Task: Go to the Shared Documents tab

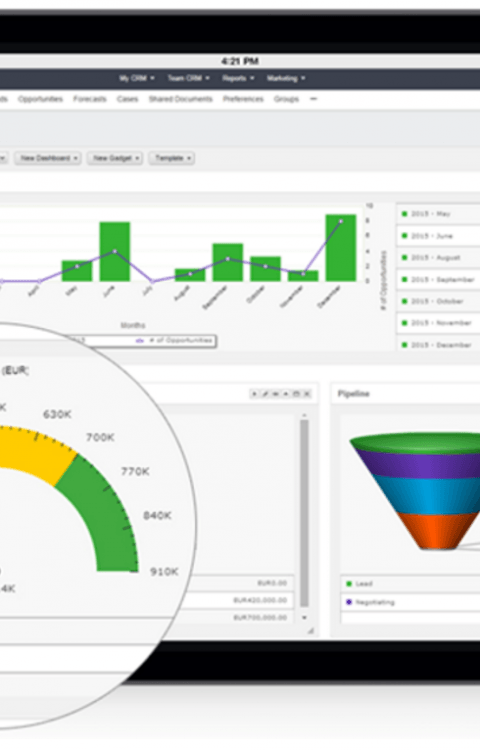Action: [x=180, y=99]
